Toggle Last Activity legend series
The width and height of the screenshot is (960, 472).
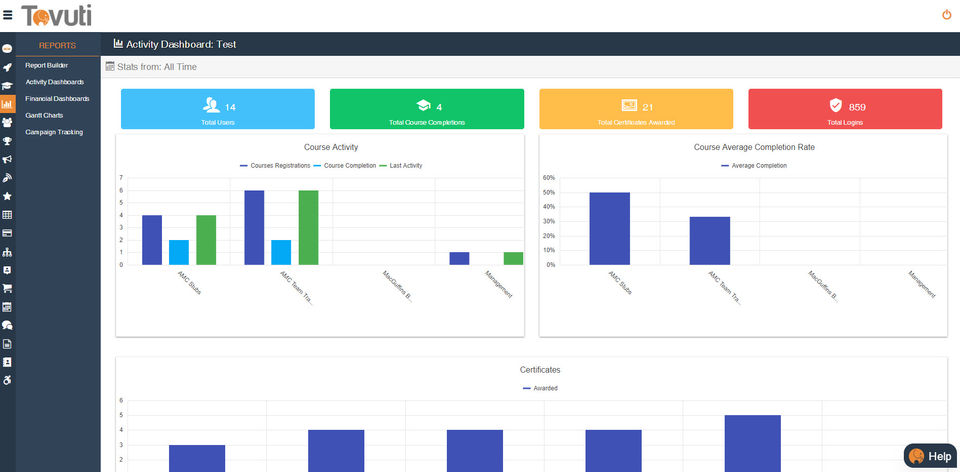pos(401,166)
